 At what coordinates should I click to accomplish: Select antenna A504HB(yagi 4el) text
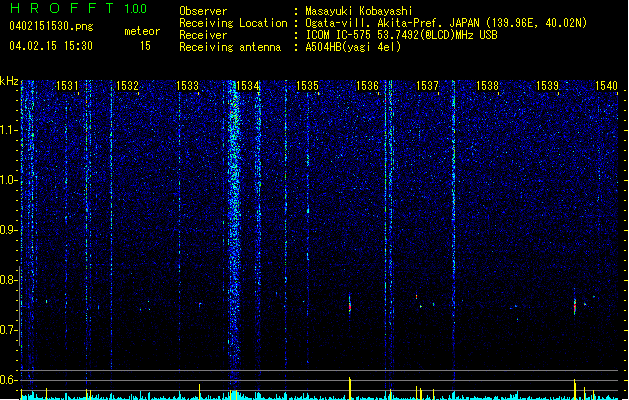353,47
